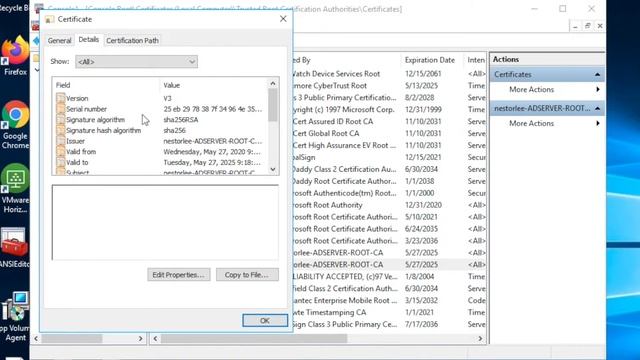Open VMware Horizon desktop icon

pos(15,188)
